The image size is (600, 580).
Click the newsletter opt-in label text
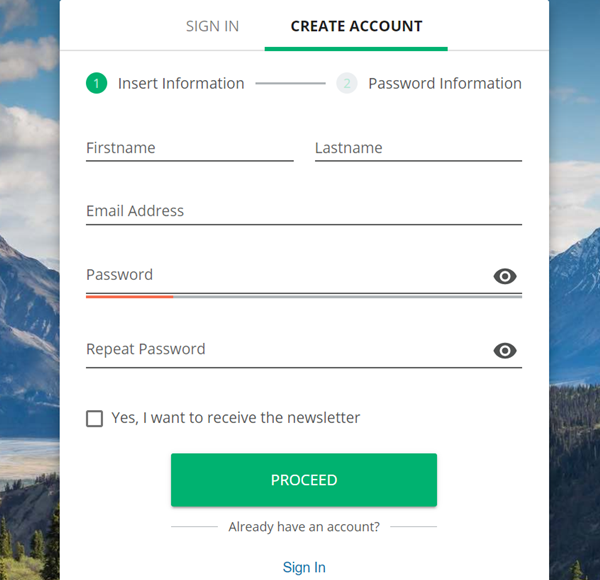(235, 418)
